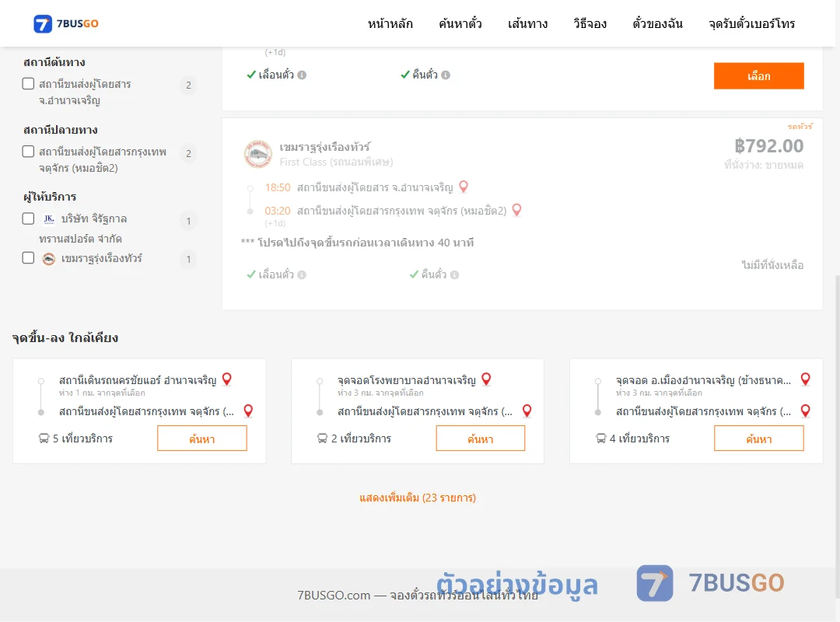Open map pin for 18:50 departure station
The width and height of the screenshot is (840, 622).
[464, 187]
